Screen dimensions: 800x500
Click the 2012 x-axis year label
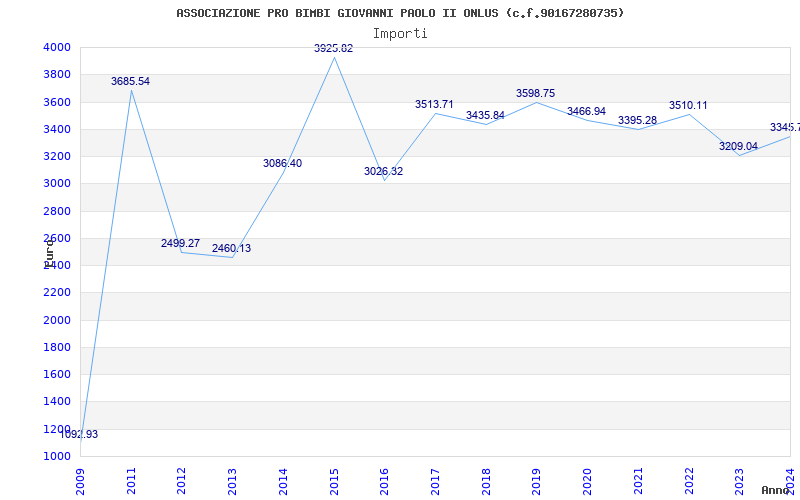(182, 481)
